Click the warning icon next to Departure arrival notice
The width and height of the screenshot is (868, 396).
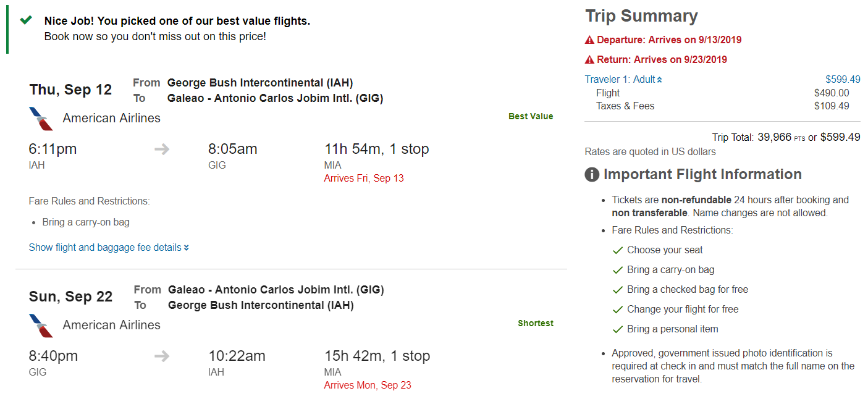pyautogui.click(x=589, y=40)
